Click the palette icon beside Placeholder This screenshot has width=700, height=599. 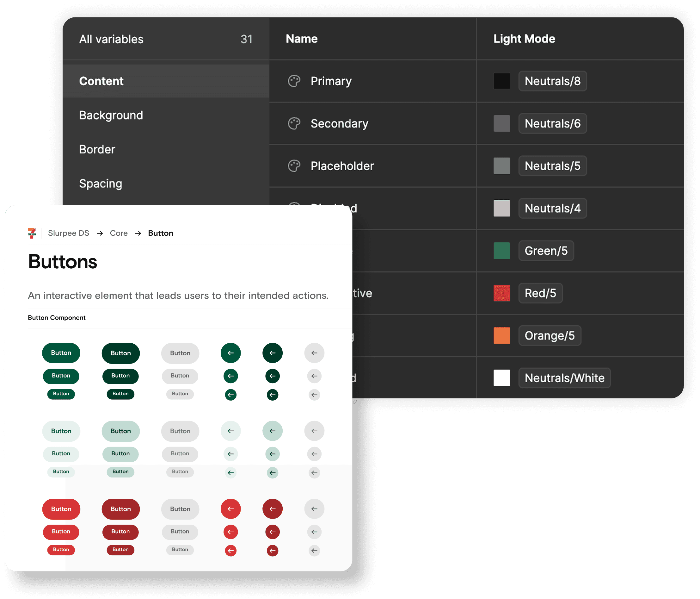coord(294,166)
